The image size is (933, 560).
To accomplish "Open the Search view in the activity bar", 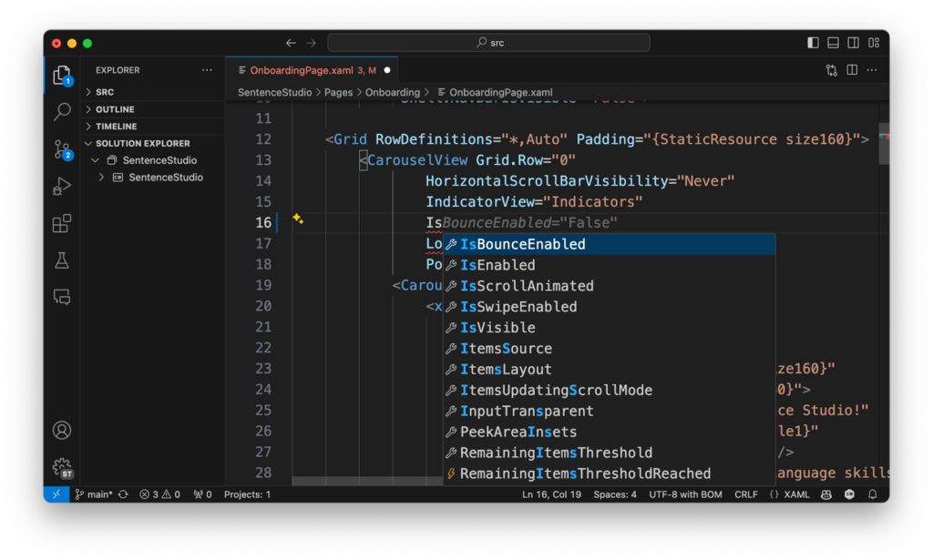I will tap(60, 111).
